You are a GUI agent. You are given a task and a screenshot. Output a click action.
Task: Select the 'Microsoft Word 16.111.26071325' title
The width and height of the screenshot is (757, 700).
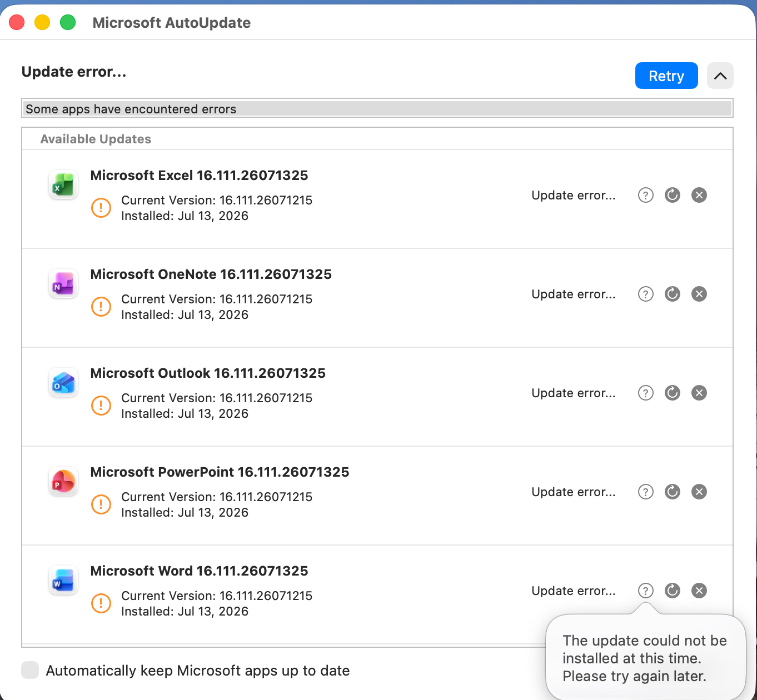[199, 571]
